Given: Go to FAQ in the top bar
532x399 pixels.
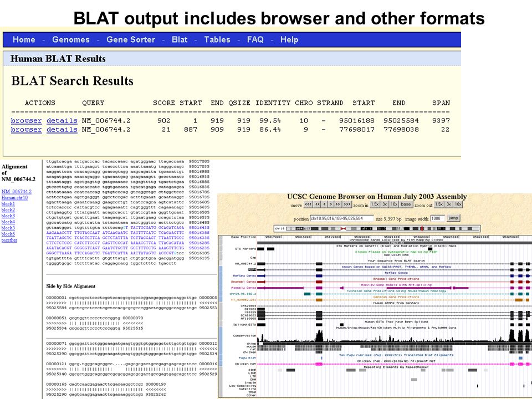Looking at the screenshot, I should [255, 40].
